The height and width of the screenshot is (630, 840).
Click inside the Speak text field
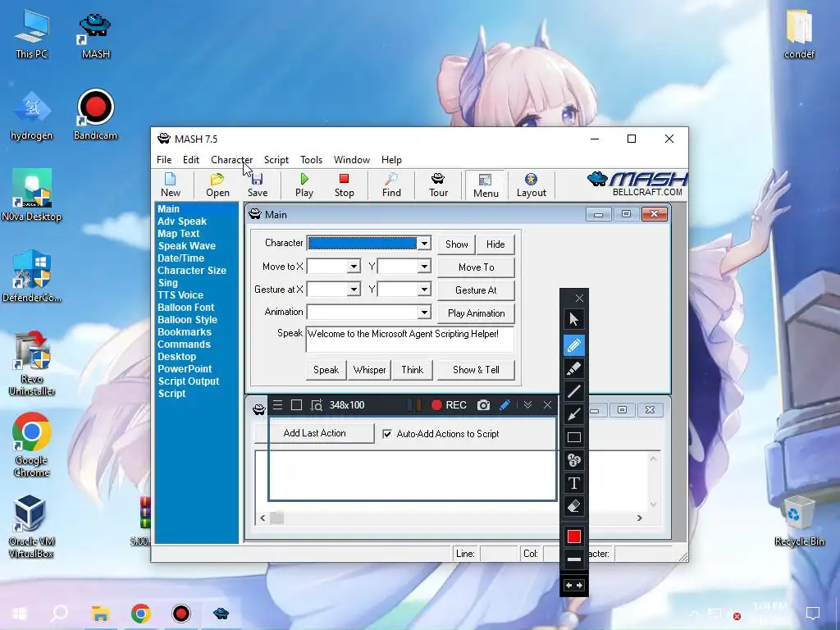click(410, 339)
